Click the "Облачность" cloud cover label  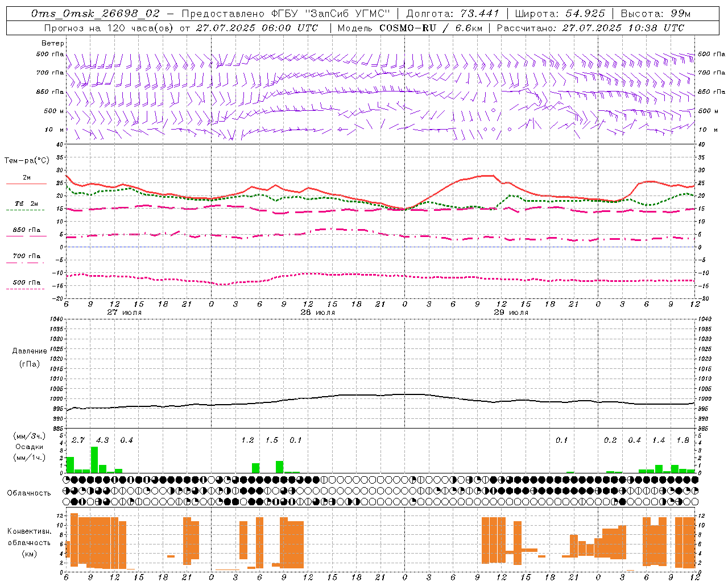(29, 493)
